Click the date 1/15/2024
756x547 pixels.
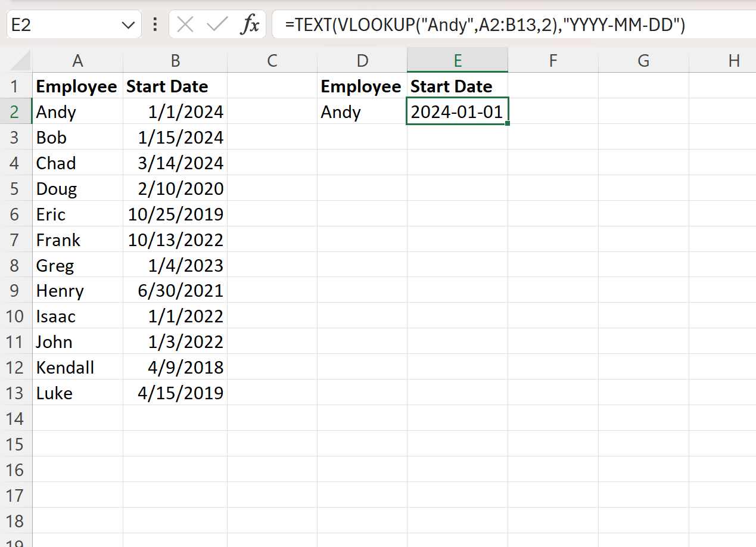[175, 138]
